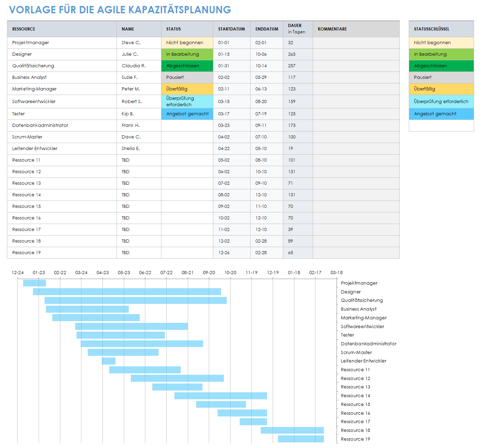Click the Datenbankadministrator bar in the Gantt chart

click(142, 344)
